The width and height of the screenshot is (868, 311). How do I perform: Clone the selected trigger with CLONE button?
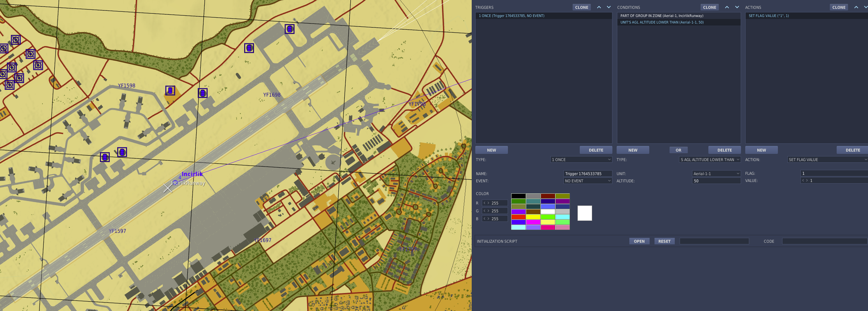tap(582, 7)
